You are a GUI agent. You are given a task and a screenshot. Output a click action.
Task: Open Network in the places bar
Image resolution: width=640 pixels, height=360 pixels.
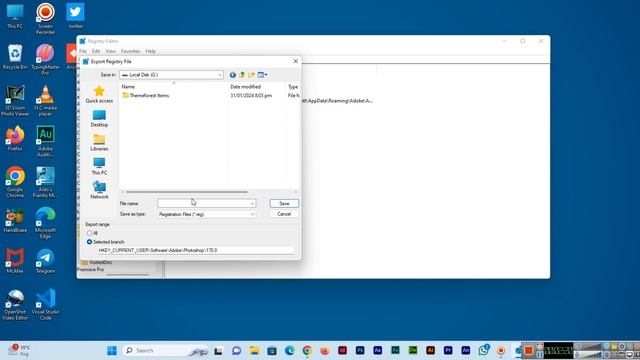99,190
